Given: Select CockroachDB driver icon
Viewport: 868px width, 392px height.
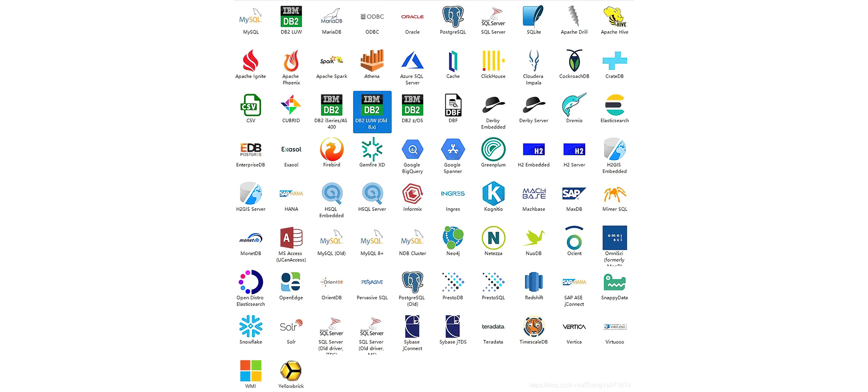Looking at the screenshot, I should point(574,61).
